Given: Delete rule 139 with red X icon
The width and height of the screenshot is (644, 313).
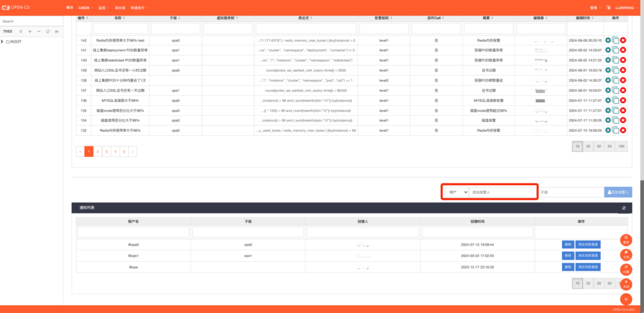Looking at the screenshot, I should coord(623,70).
